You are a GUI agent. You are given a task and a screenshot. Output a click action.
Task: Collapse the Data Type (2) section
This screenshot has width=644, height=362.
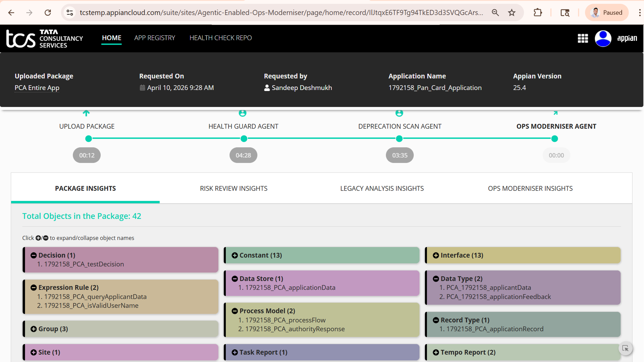pos(436,279)
